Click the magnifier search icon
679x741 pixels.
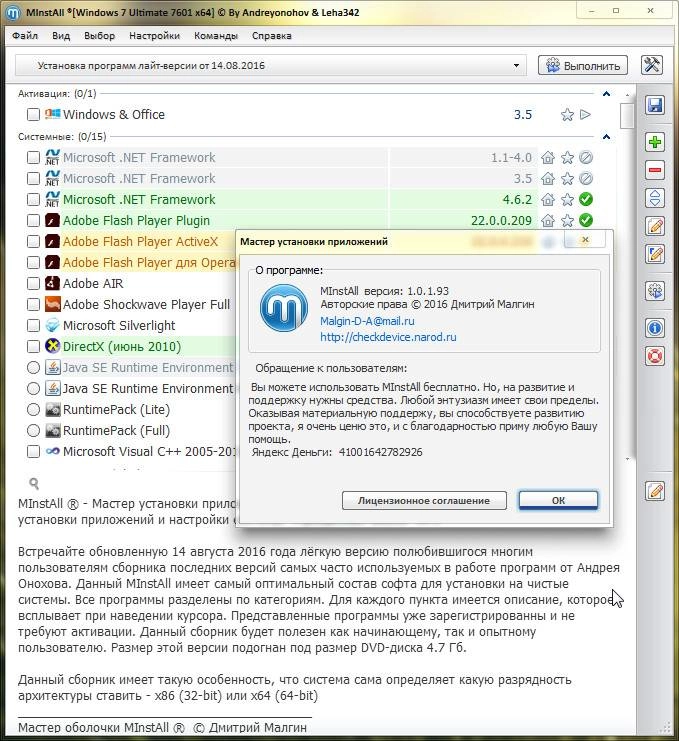[x=34, y=483]
